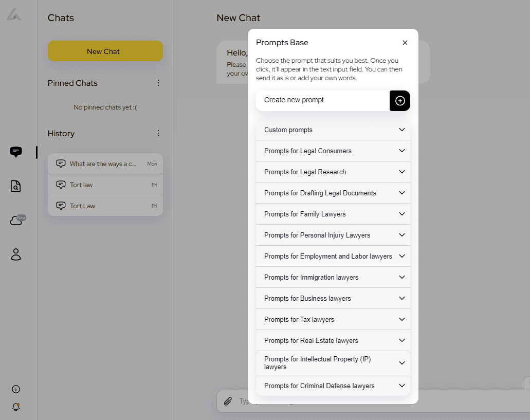Start a New Chat
The image size is (530, 420).
pos(105,51)
